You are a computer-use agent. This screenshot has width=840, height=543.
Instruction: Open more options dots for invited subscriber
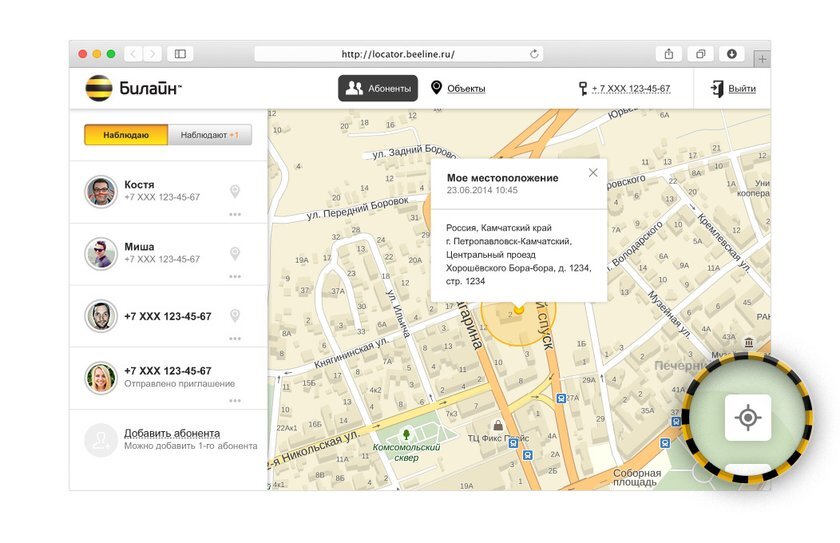[x=235, y=401]
